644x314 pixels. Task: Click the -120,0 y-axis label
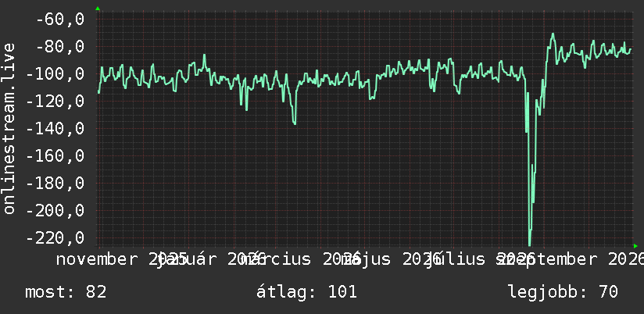click(55, 101)
